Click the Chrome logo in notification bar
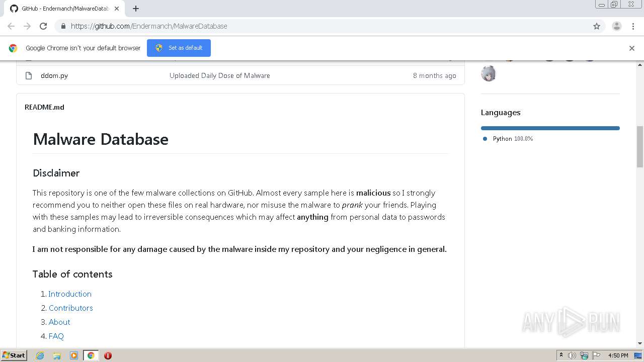The height and width of the screenshot is (362, 644). point(13,48)
